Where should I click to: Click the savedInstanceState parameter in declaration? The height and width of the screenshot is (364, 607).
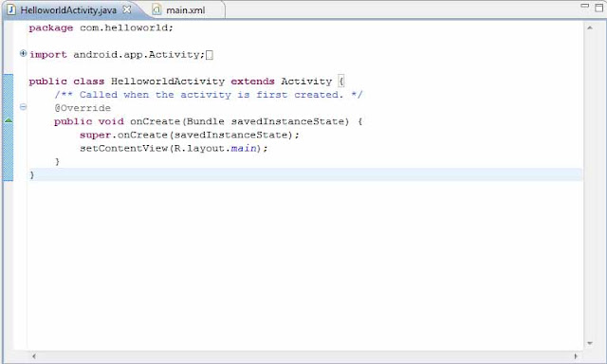[x=287, y=122]
